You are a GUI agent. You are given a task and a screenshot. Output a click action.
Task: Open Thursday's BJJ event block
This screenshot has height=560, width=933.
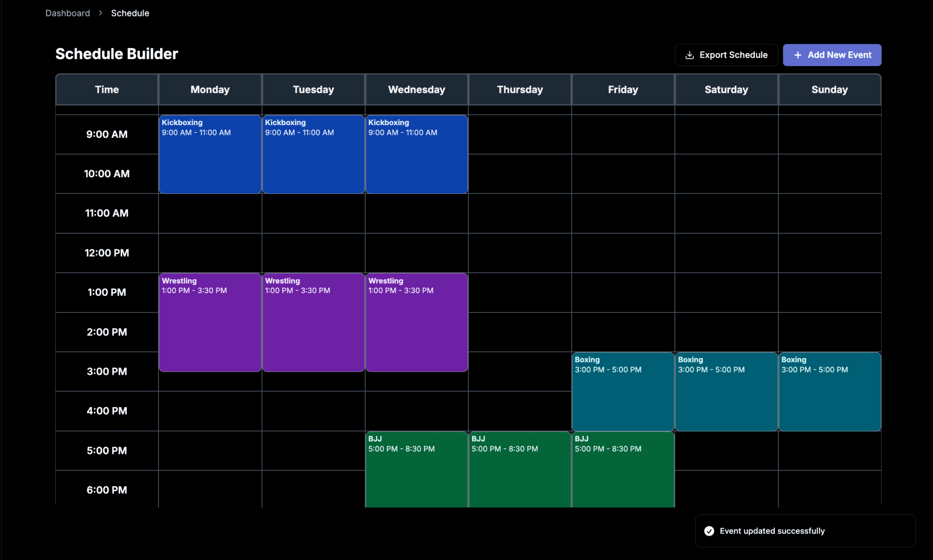(520, 469)
